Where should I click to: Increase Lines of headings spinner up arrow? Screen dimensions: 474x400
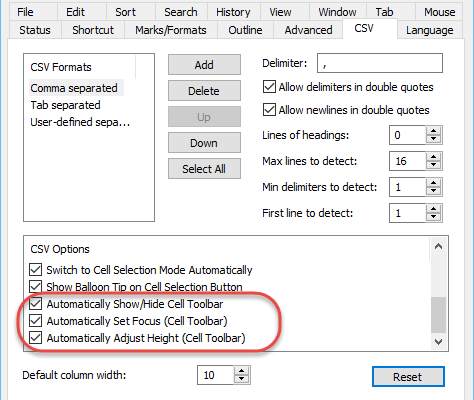pyautogui.click(x=433, y=131)
